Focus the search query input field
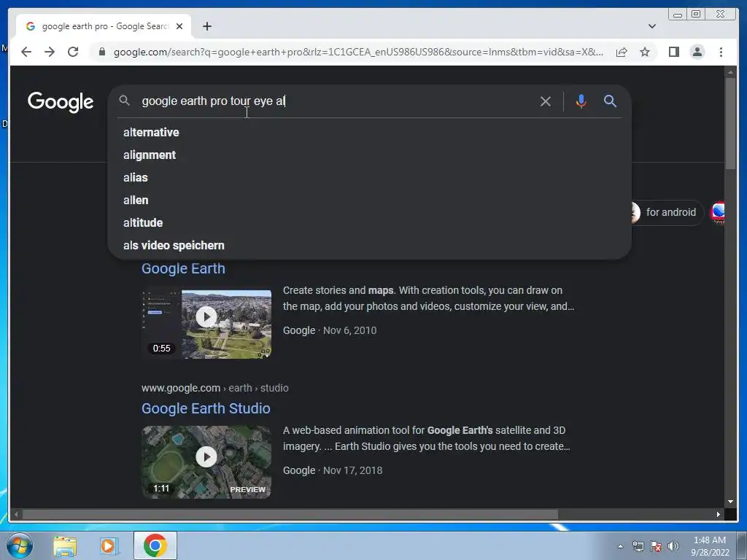This screenshot has width=747, height=560. click(333, 101)
